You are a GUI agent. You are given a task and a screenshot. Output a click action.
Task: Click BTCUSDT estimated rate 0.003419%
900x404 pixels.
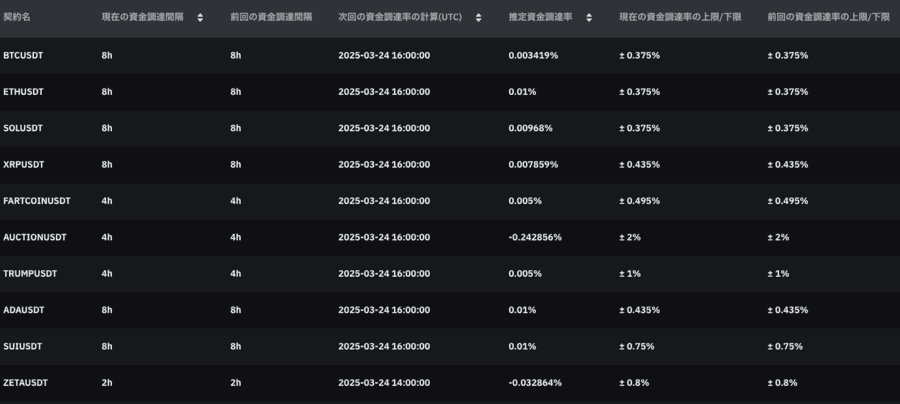pos(533,56)
